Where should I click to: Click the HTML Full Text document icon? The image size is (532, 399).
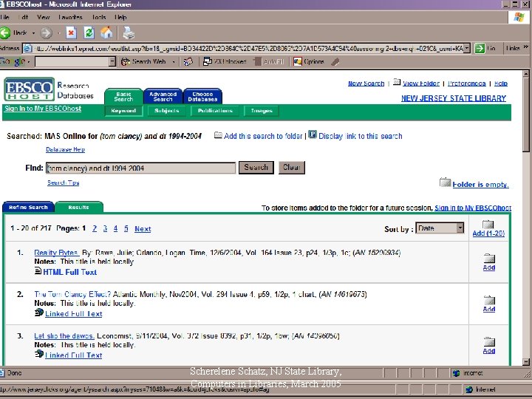tap(38, 270)
